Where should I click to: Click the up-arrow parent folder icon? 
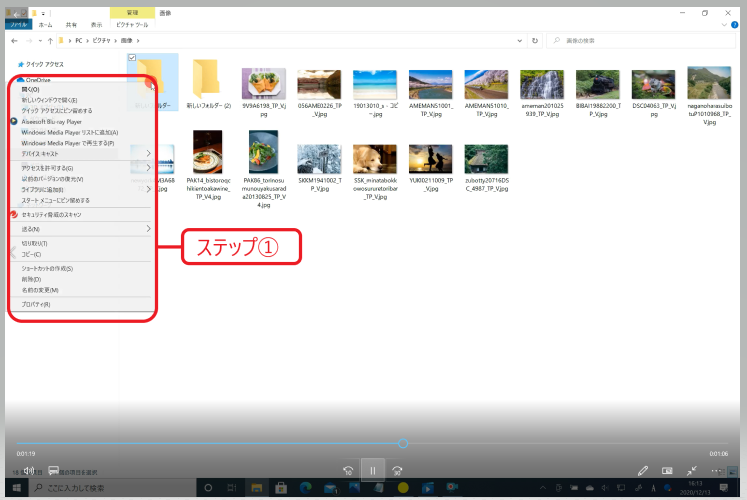coord(50,41)
